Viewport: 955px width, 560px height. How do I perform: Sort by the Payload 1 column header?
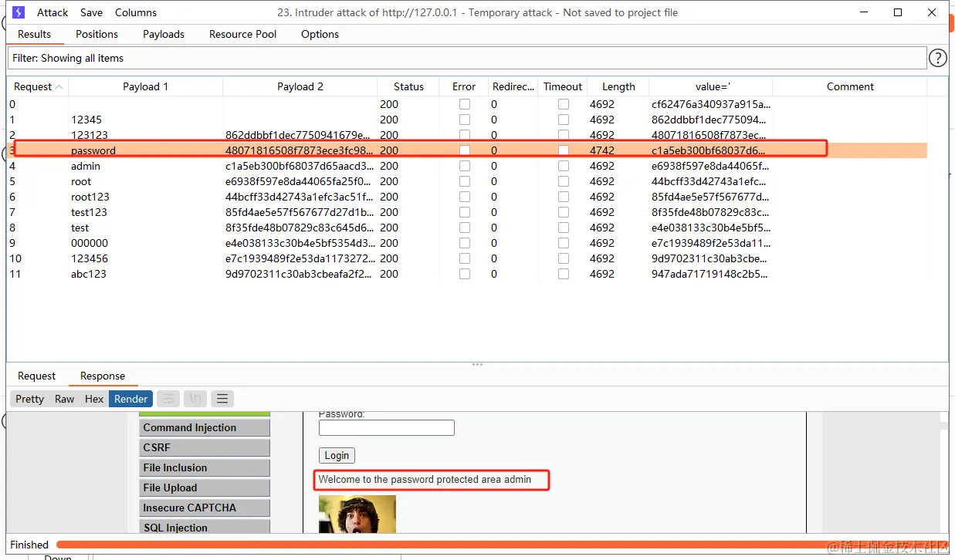145,86
